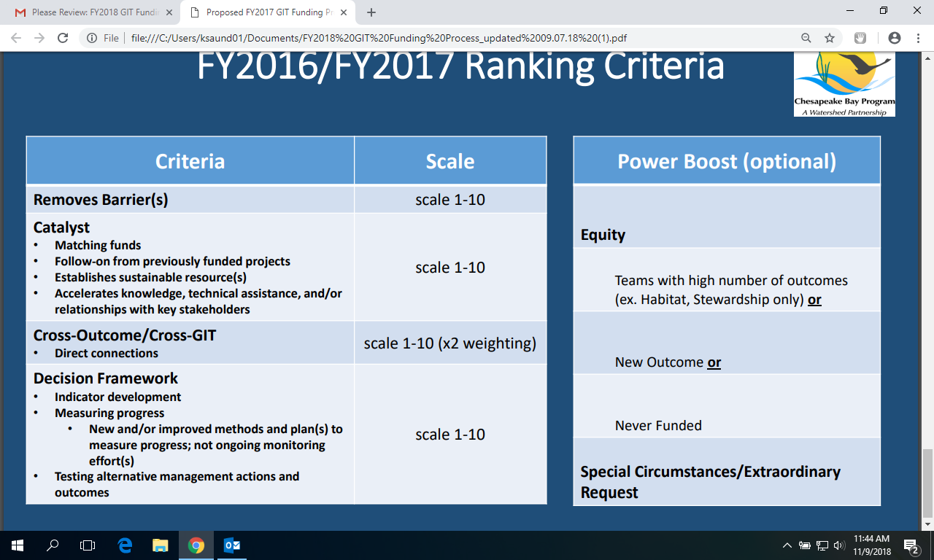Bookmark this page with the star icon
Screen dimensions: 934x560
click(829, 38)
